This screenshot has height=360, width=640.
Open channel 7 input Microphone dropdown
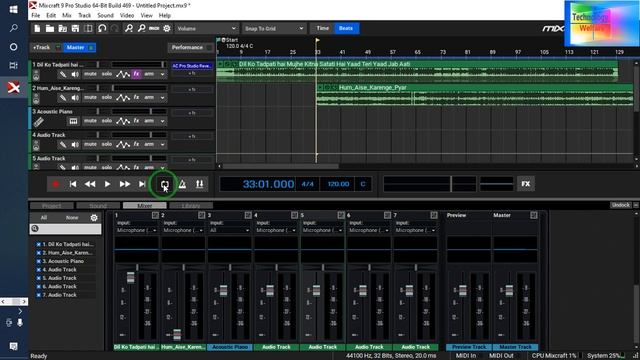415,231
